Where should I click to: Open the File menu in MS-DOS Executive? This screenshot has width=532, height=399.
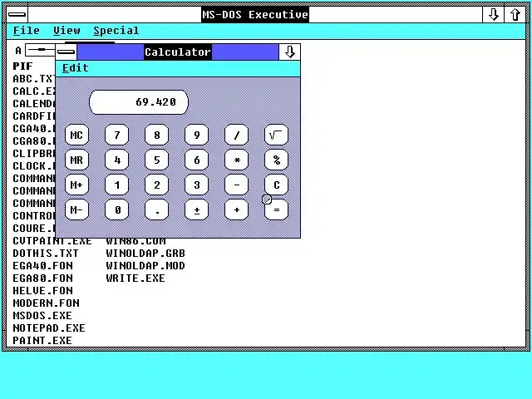[x=27, y=31]
